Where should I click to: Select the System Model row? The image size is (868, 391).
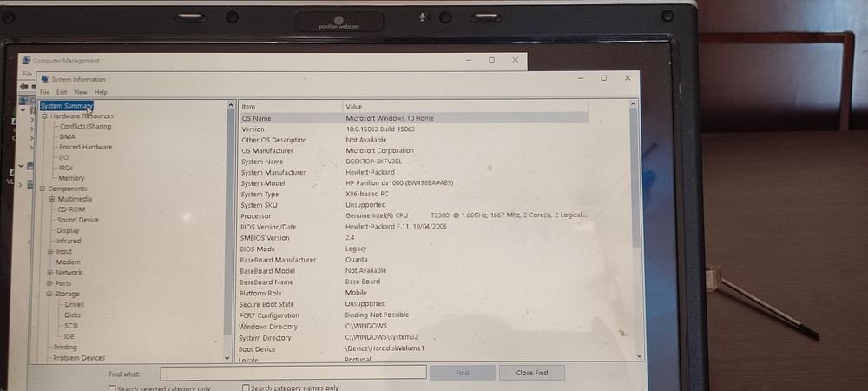pos(413,183)
